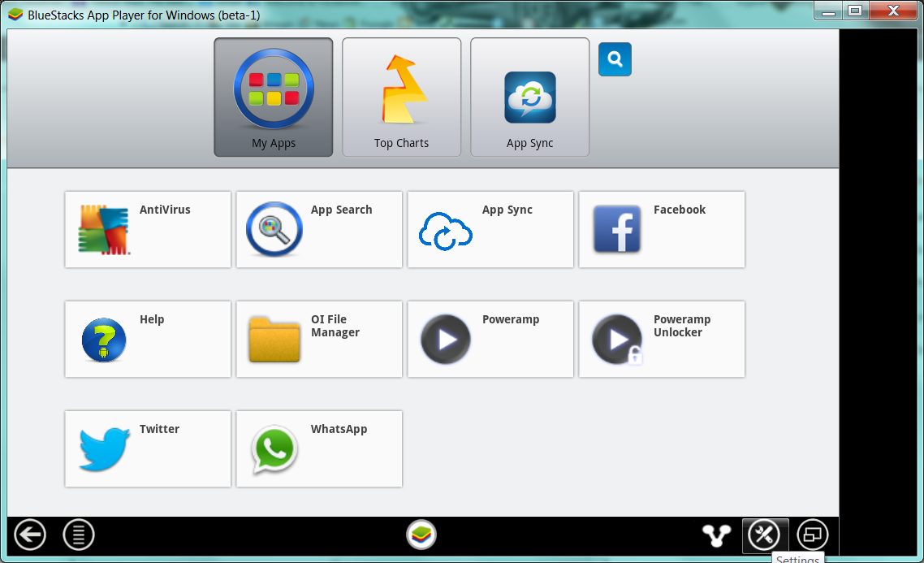The height and width of the screenshot is (563, 924).
Task: Maximize the BlueStacks window
Action: [x=855, y=11]
